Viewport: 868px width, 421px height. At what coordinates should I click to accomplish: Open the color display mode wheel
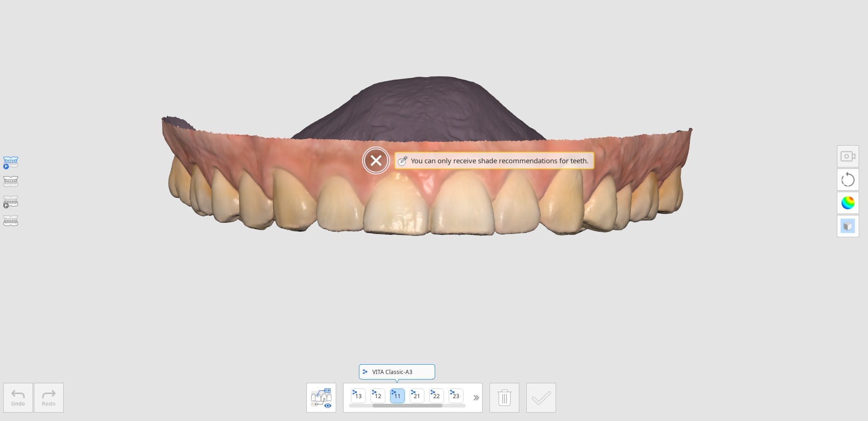(848, 203)
